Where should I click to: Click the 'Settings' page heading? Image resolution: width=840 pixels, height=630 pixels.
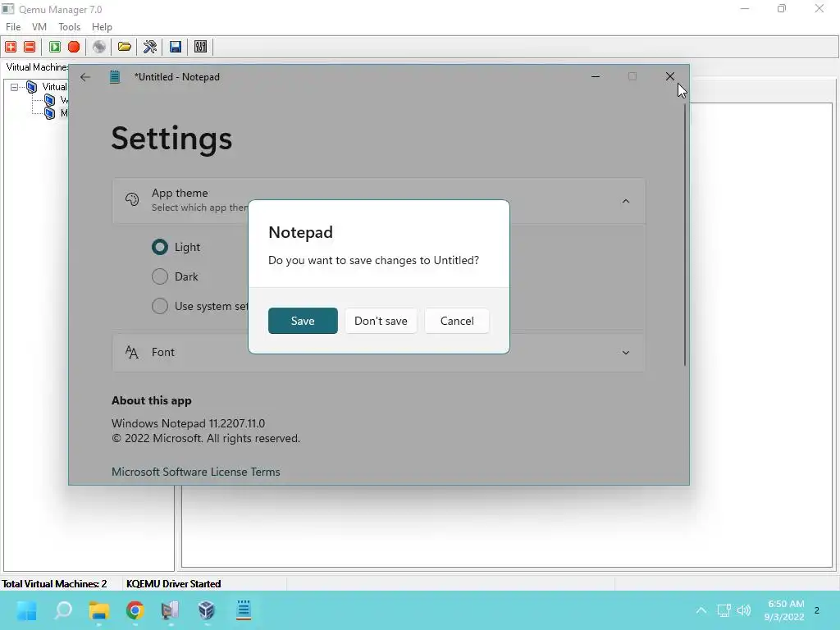tap(171, 138)
